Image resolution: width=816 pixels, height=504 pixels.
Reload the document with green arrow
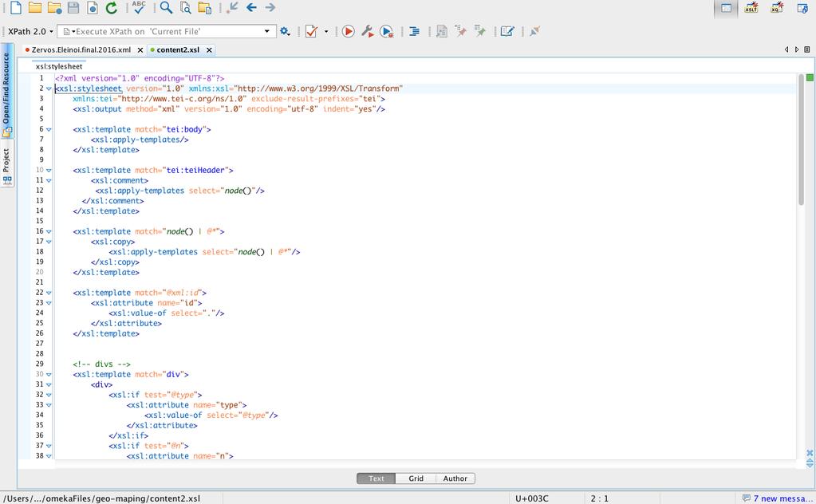[112, 7]
